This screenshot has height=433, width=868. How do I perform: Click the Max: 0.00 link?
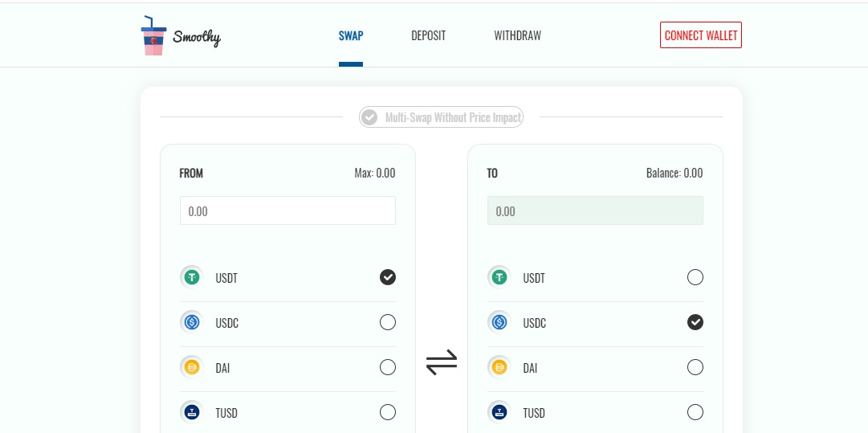(375, 174)
